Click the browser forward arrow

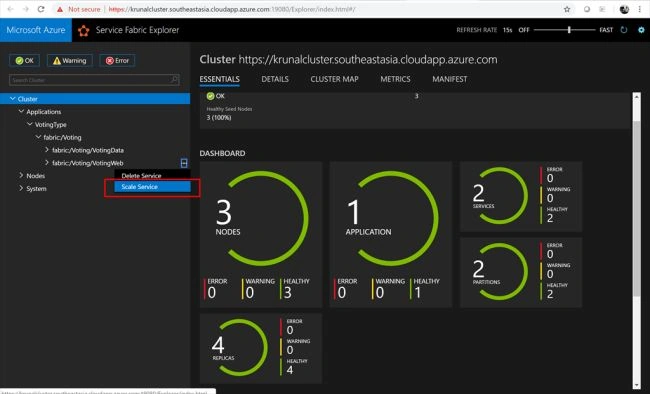coord(25,9)
